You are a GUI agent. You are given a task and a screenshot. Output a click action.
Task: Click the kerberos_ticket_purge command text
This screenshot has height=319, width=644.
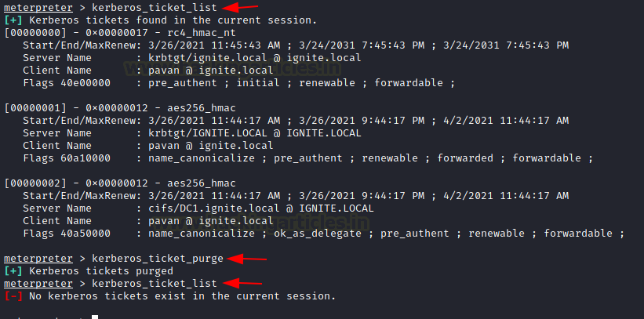158,258
